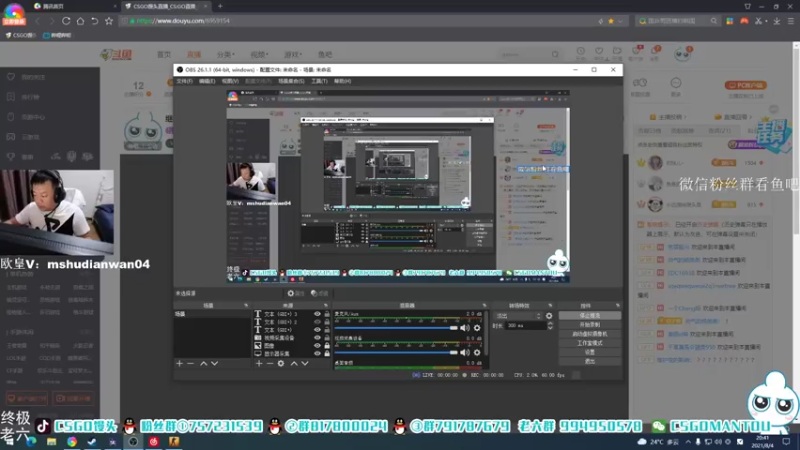Screen dimensions: 800x450
Task: Open the second mixer channel settings gear
Action: [477, 353]
